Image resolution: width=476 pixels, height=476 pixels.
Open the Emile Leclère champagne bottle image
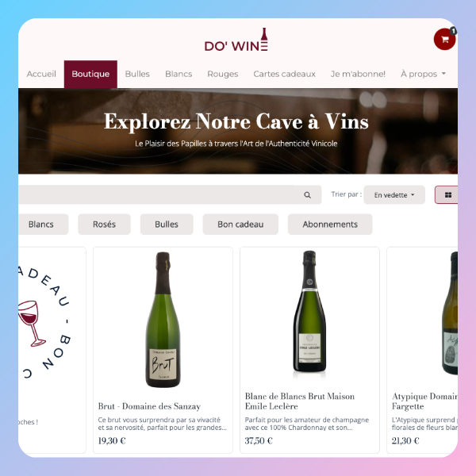[x=309, y=312]
